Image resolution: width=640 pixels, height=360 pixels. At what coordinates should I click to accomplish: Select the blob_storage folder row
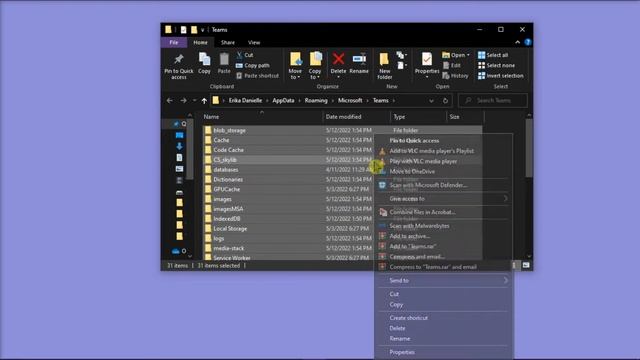pos(342,130)
